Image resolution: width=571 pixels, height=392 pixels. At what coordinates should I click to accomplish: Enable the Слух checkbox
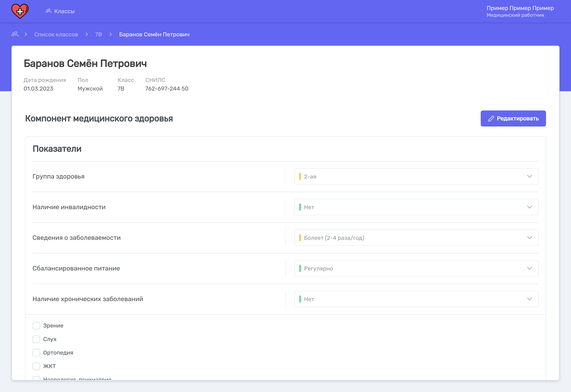pos(36,339)
